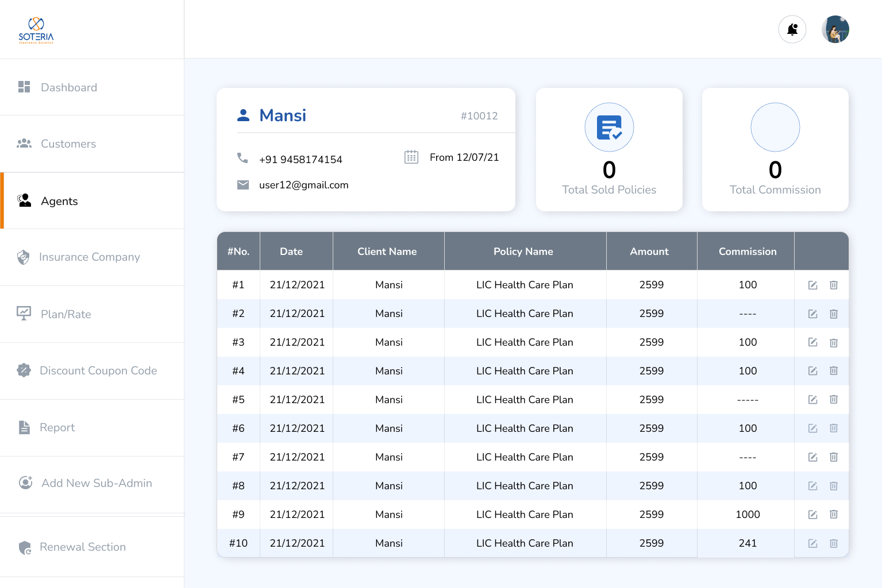
Task: Click trash icon on row #3
Action: 833,343
